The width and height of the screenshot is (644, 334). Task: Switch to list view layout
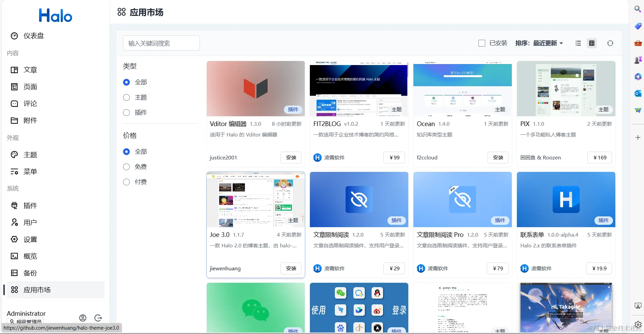[578, 43]
